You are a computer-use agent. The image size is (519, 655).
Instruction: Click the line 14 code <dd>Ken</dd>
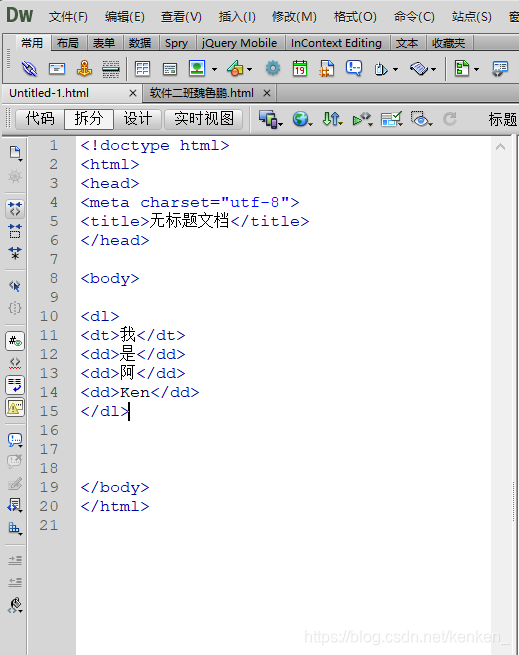[x=140, y=392]
